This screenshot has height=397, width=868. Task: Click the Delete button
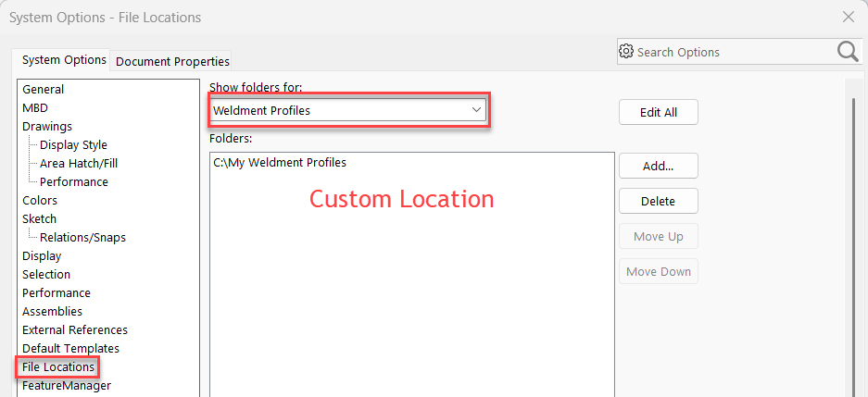click(658, 201)
